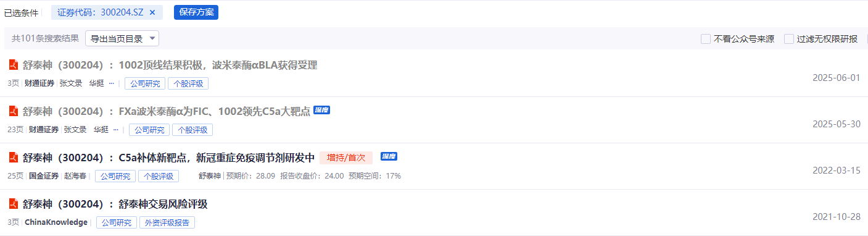Remove the 证券代码:300204.SZ filter tag
Viewport: 868px width, 236px height.
point(152,12)
